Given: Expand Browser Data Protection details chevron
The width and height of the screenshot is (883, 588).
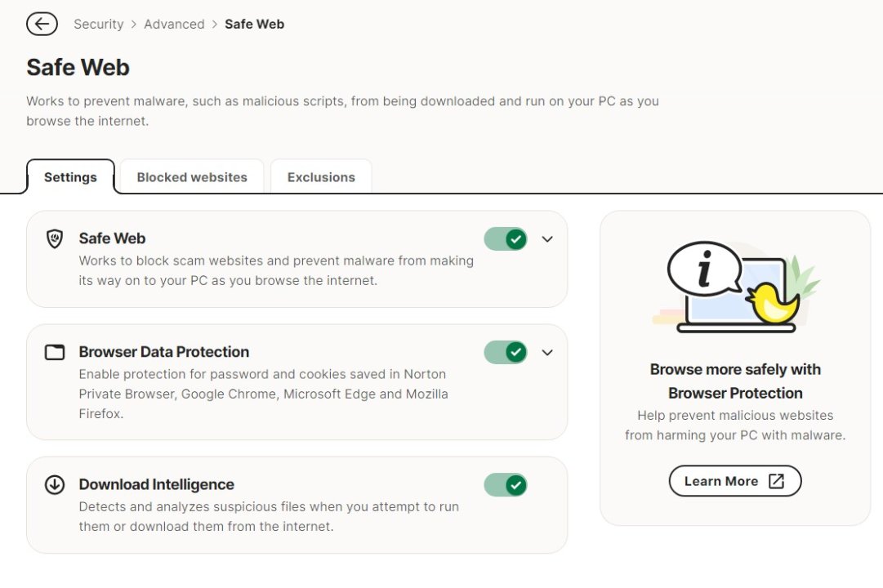Looking at the screenshot, I should [x=547, y=353].
